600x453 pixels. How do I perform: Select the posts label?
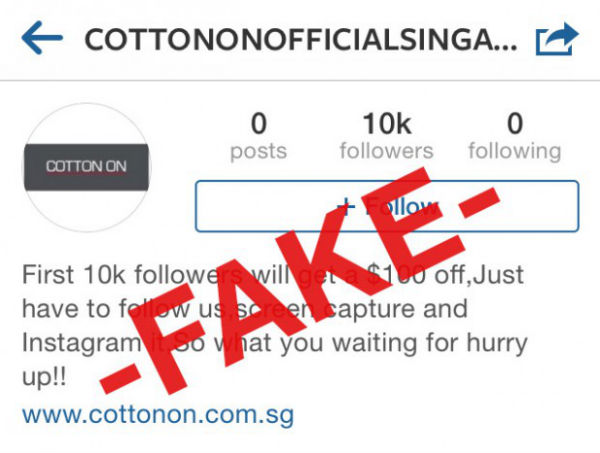coord(259,152)
